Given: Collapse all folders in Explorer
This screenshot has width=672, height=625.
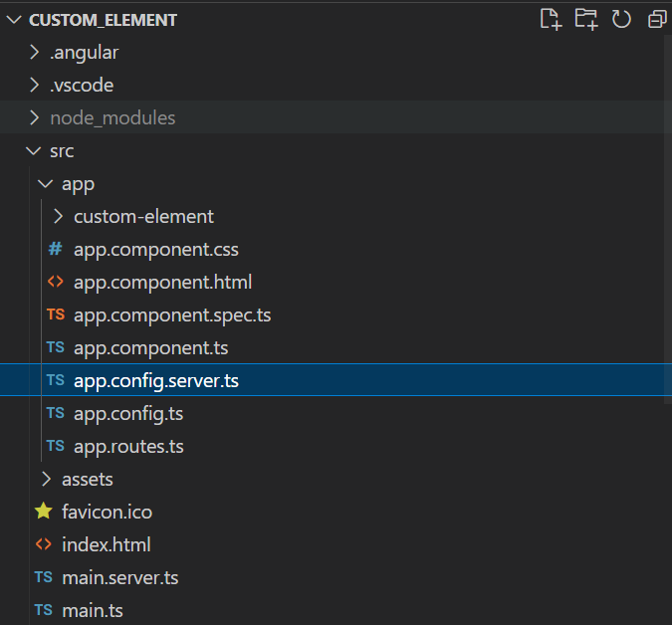Looking at the screenshot, I should (656, 19).
